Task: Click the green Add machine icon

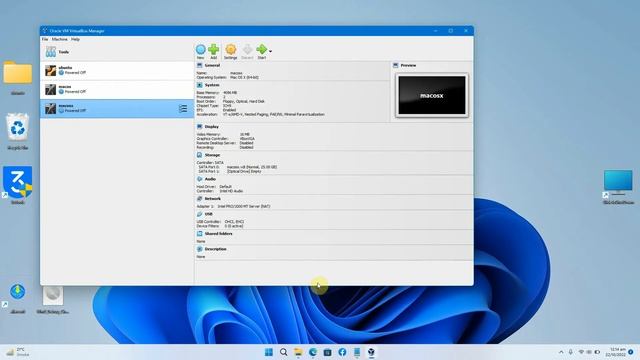Action: click(213, 50)
